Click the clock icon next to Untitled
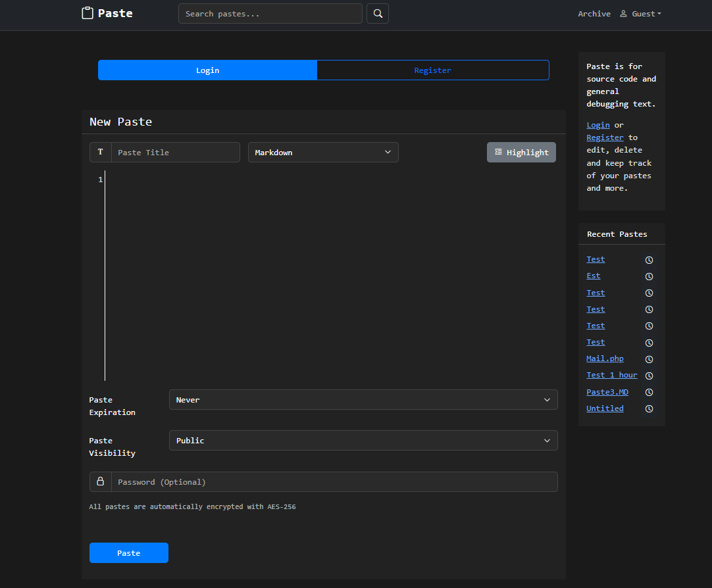 coord(649,409)
